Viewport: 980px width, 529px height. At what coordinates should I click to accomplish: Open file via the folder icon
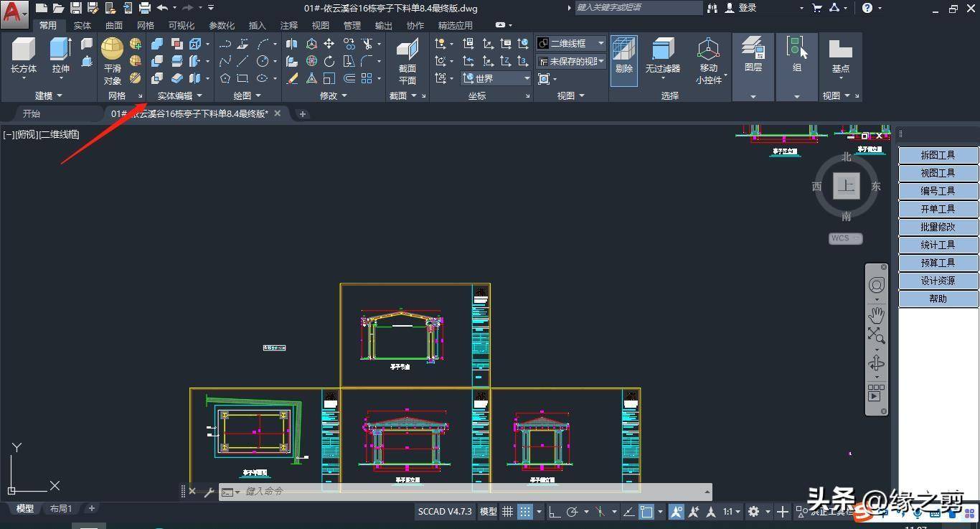(58, 8)
